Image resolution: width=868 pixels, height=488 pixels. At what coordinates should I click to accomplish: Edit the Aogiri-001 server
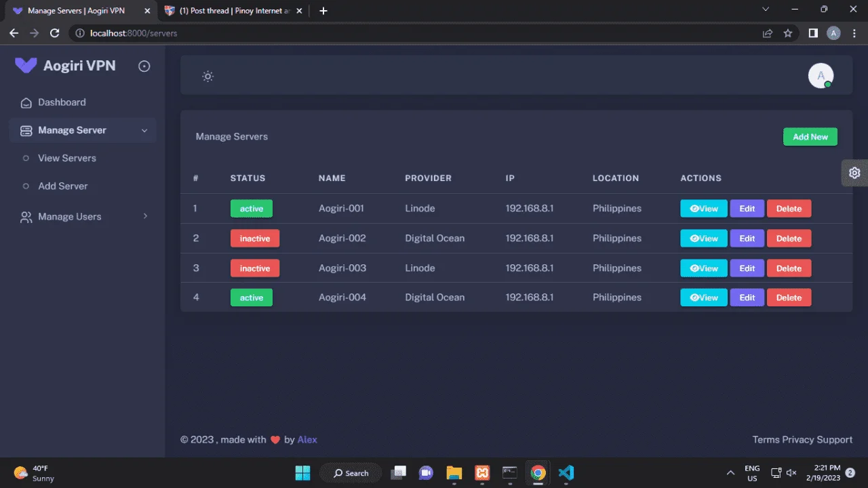(x=747, y=209)
